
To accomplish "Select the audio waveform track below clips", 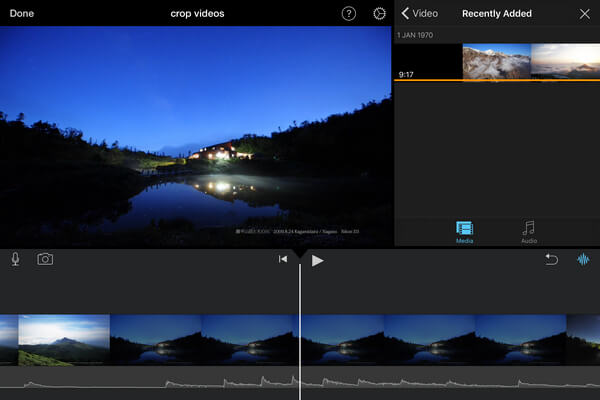I will (x=150, y=382).
